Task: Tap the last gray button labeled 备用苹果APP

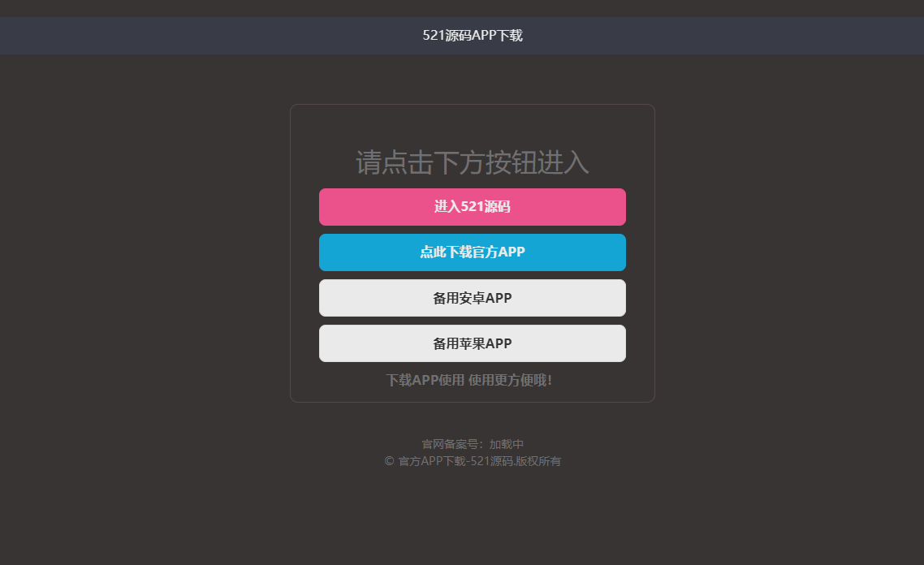Action: 472,343
